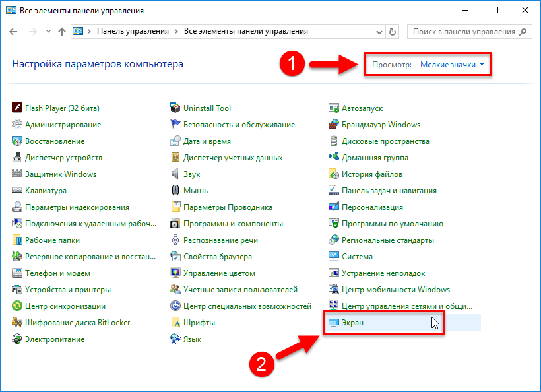This screenshot has height=392, width=541.
Task: Click the Брандмауэр Windows icon
Action: point(334,125)
